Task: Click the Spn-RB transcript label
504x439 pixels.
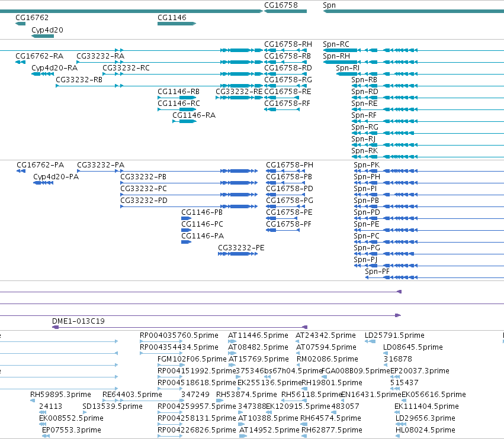Action: pos(364,80)
